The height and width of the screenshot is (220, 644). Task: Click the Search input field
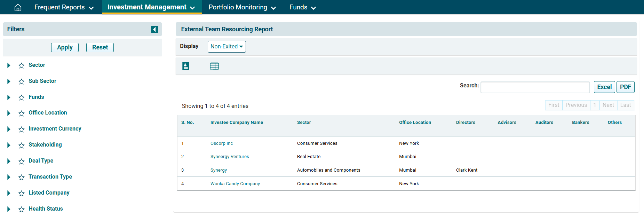(535, 87)
